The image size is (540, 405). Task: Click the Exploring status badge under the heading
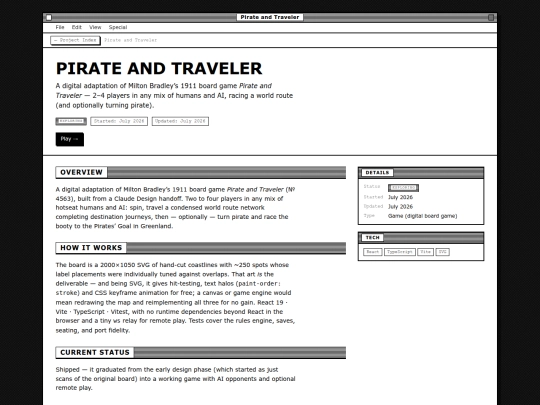pos(71,121)
